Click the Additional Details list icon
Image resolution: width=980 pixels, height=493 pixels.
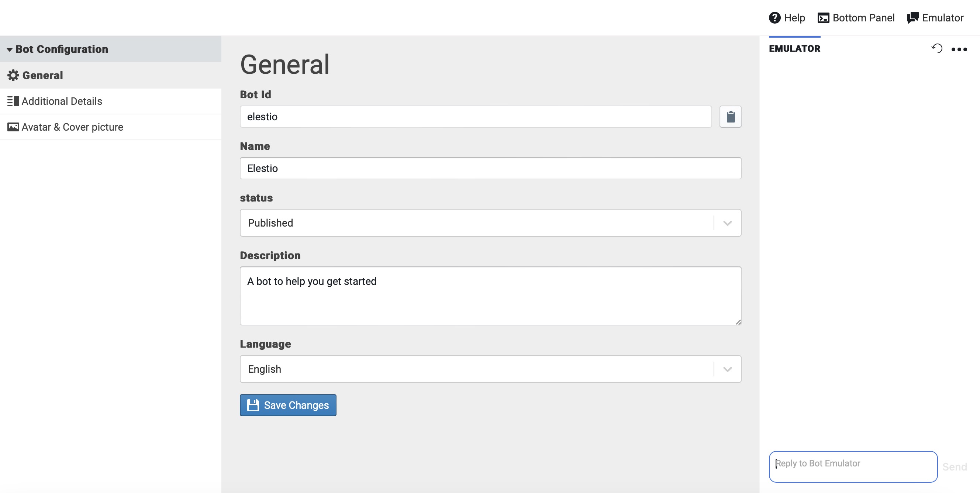pos(13,101)
